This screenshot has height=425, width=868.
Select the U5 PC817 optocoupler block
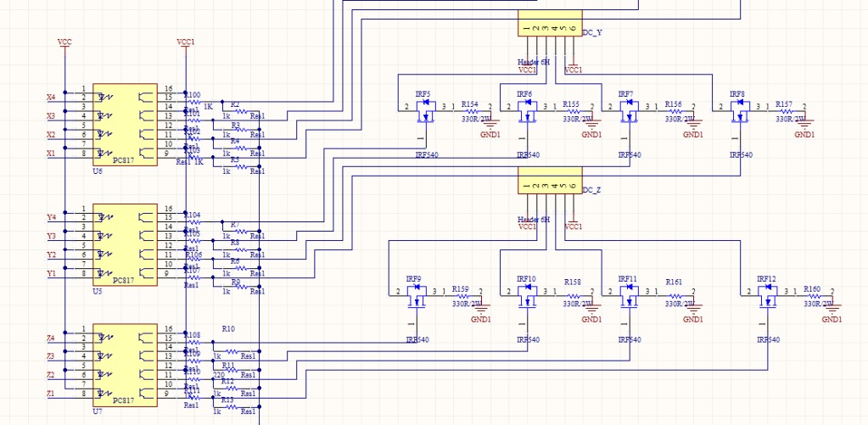click(125, 244)
